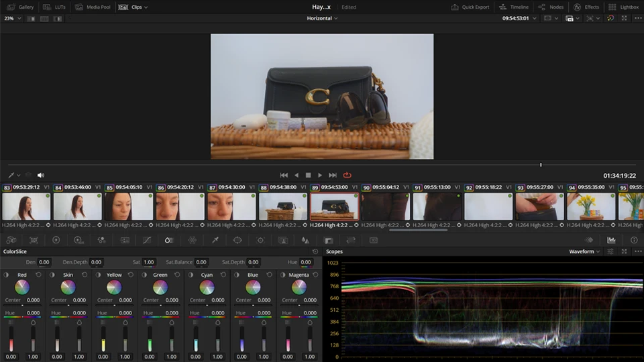Open the Color Wheels palette
Viewport: 644px width, 362px height.
(56, 240)
